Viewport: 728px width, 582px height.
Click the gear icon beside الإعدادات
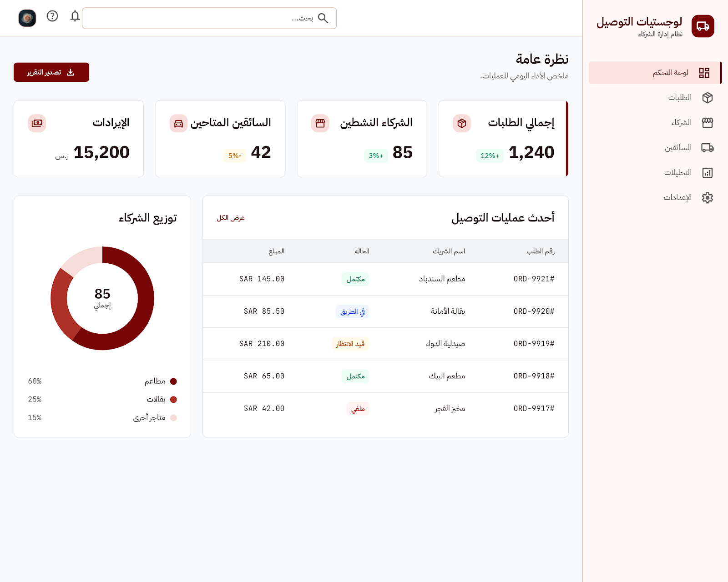[707, 198]
